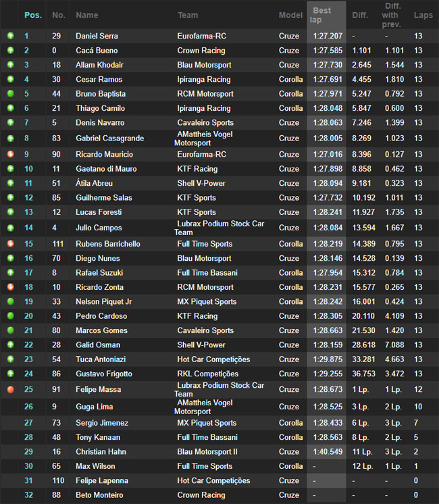Click the team cell Blau Motorsport II

207,451
